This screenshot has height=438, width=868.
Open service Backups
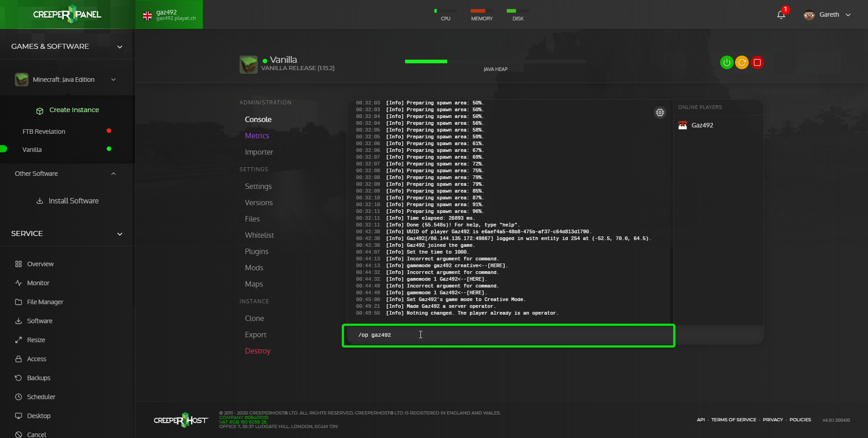tap(39, 378)
